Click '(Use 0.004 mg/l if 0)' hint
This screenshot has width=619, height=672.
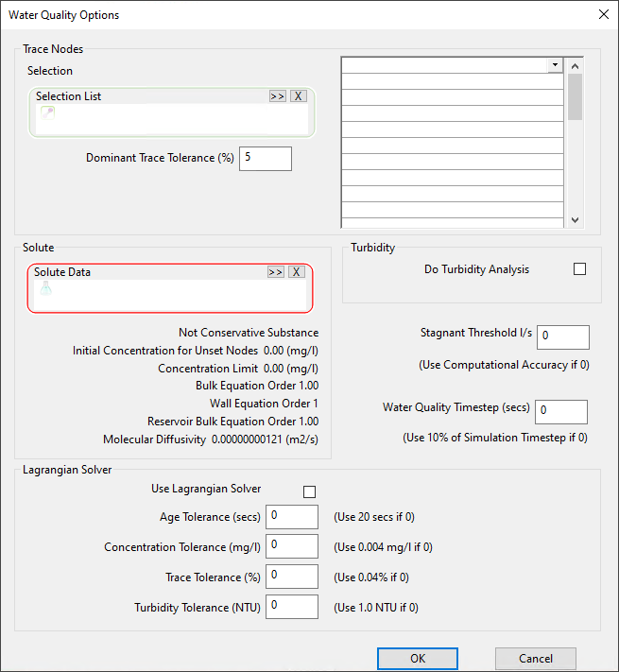tap(383, 547)
